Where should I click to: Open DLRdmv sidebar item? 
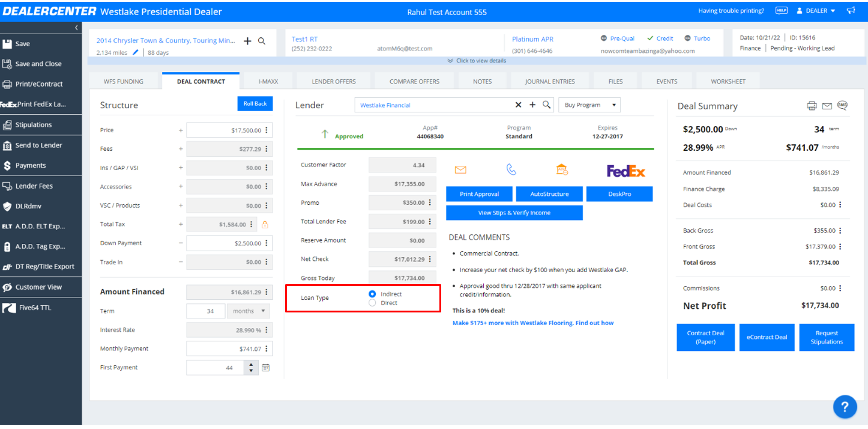pyautogui.click(x=40, y=206)
